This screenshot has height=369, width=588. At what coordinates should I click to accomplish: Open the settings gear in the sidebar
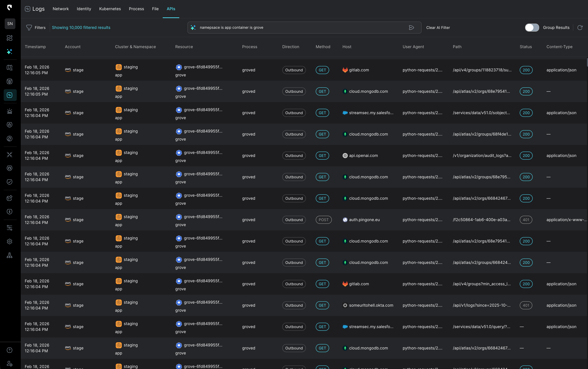pos(10,241)
